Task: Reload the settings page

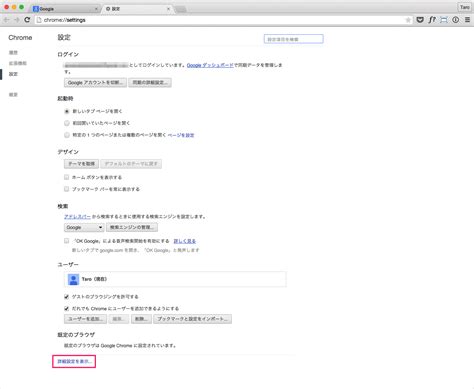Action: coord(27,20)
